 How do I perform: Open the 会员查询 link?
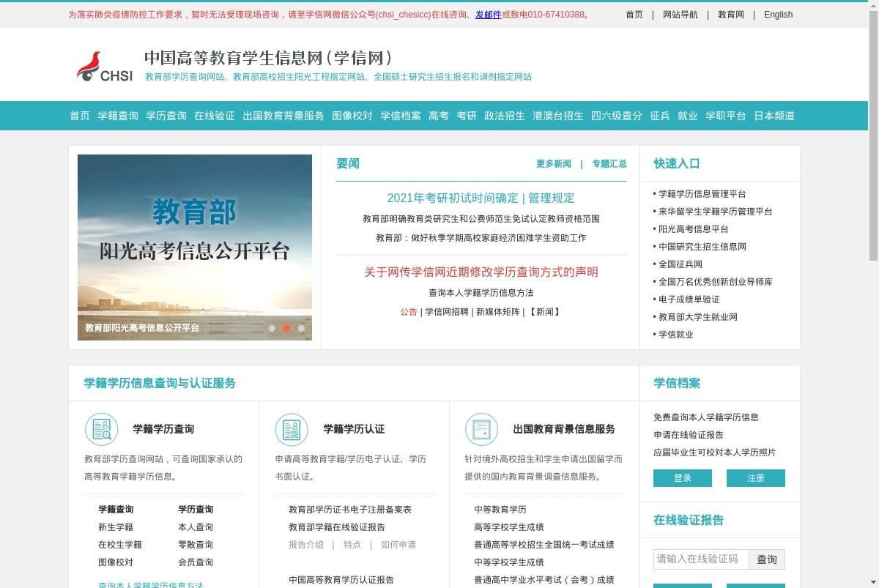(196, 562)
